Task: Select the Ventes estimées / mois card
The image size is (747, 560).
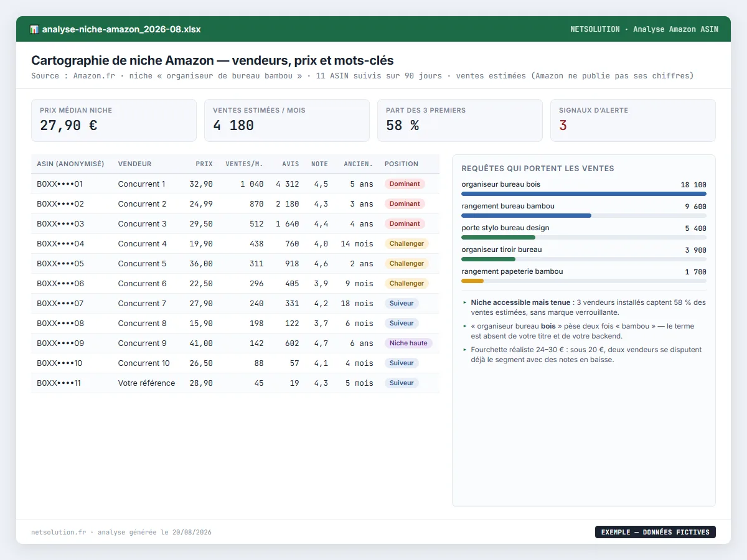Action: click(287, 120)
